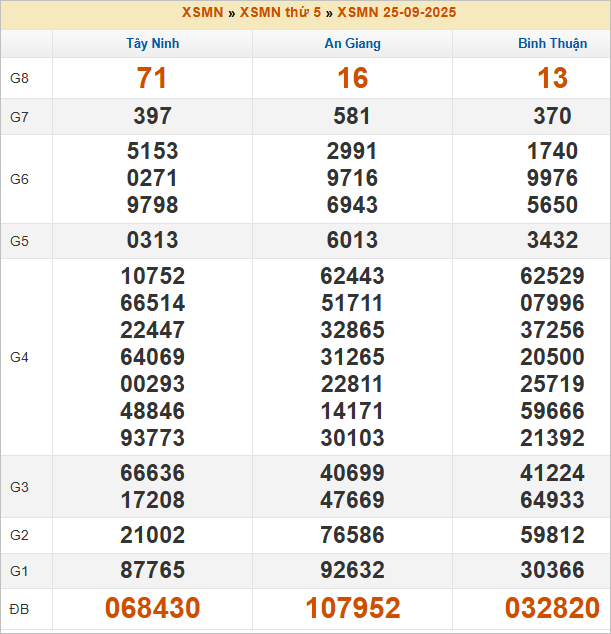Click the G7 prize row label
The width and height of the screenshot is (611, 634).
[x=20, y=117]
